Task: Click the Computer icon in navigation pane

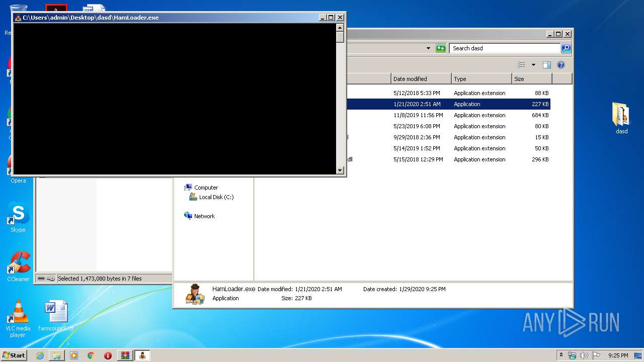Action: coord(188,187)
